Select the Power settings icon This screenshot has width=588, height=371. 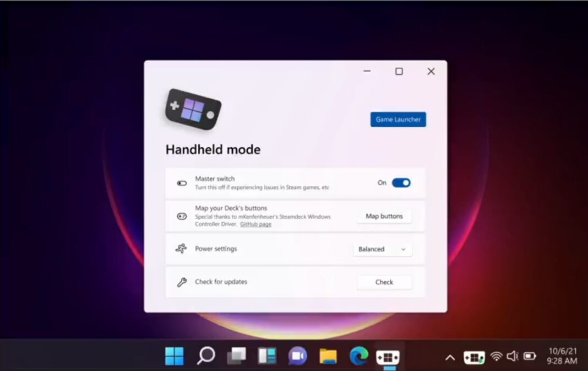coord(181,249)
